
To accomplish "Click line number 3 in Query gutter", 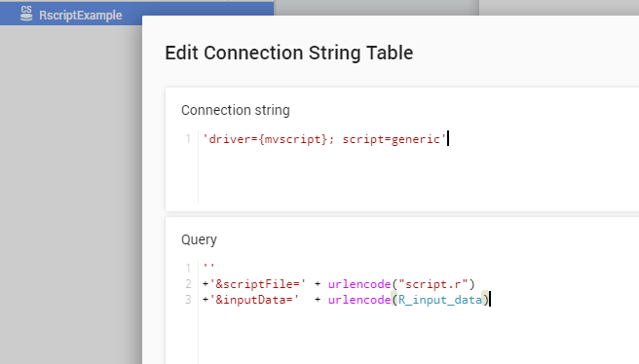I will [x=188, y=300].
